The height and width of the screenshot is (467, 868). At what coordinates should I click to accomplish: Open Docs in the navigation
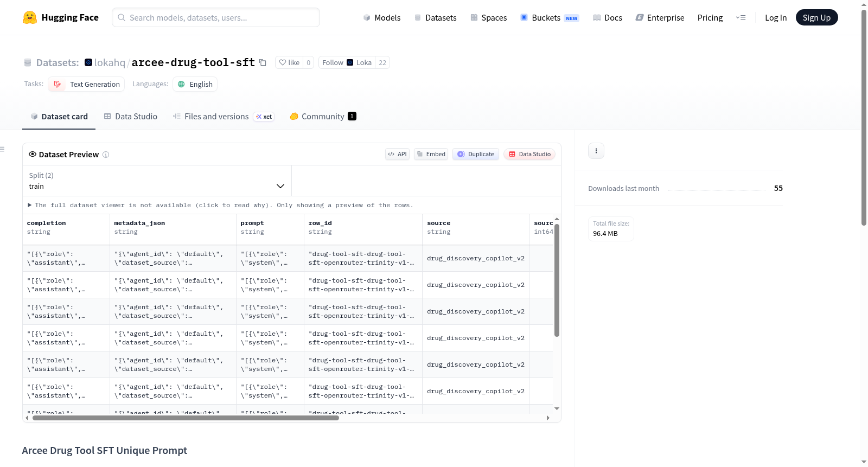coord(608,17)
